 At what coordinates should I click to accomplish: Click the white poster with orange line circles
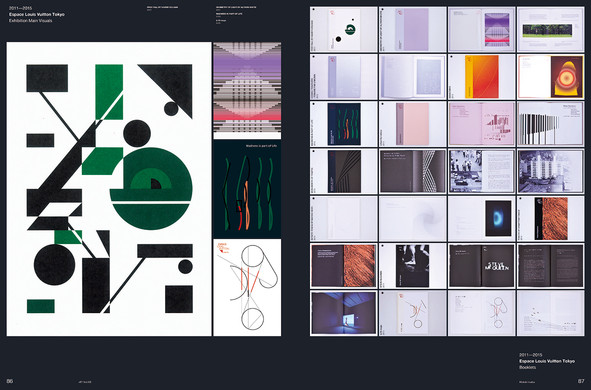[247, 288]
